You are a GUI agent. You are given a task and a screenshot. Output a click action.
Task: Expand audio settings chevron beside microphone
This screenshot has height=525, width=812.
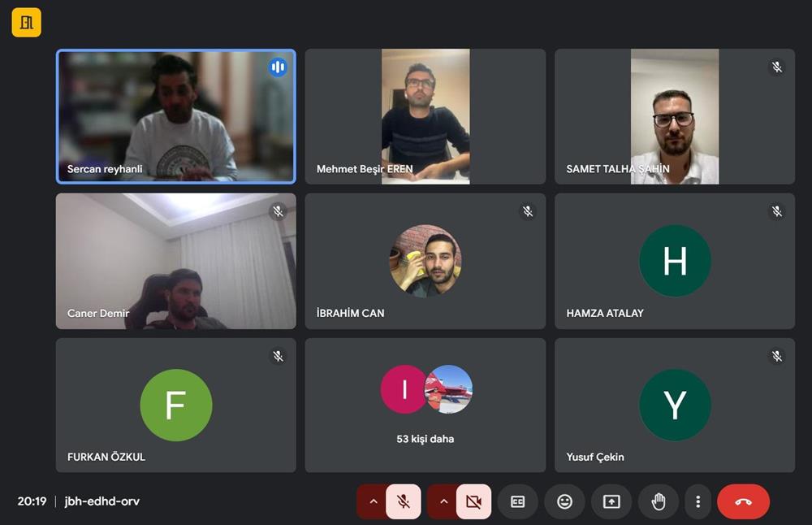pyautogui.click(x=373, y=501)
